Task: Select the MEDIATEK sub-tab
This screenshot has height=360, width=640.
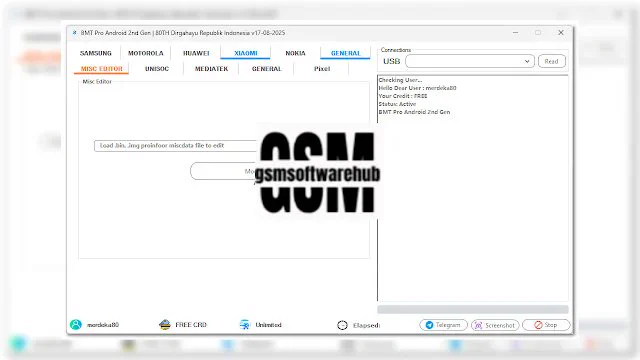Action: pyautogui.click(x=211, y=69)
